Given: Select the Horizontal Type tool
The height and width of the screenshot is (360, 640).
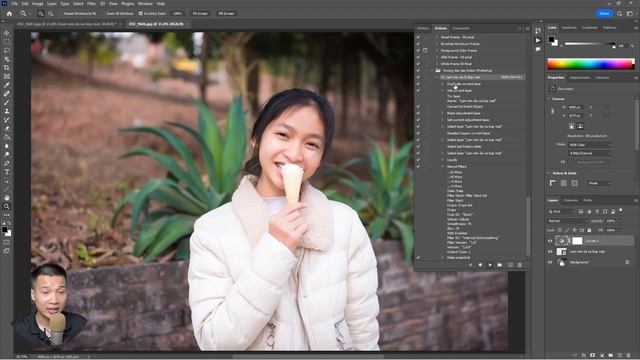Looking at the screenshot, I should [7, 172].
